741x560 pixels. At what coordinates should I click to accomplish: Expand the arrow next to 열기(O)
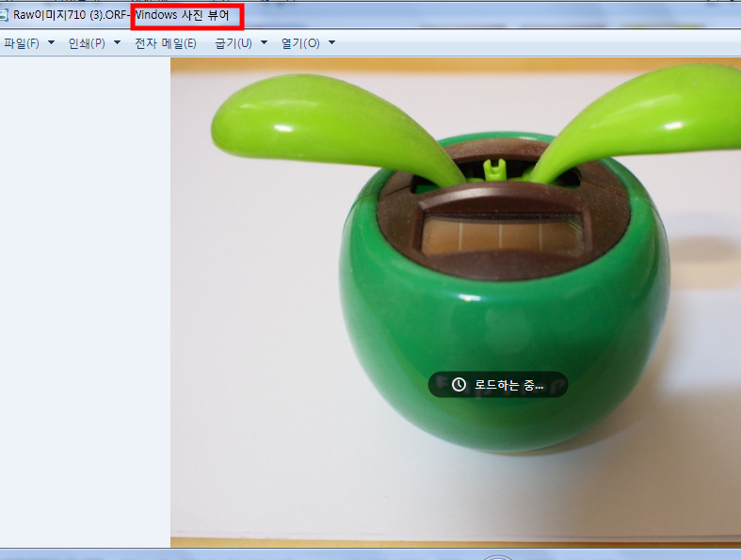(x=331, y=43)
